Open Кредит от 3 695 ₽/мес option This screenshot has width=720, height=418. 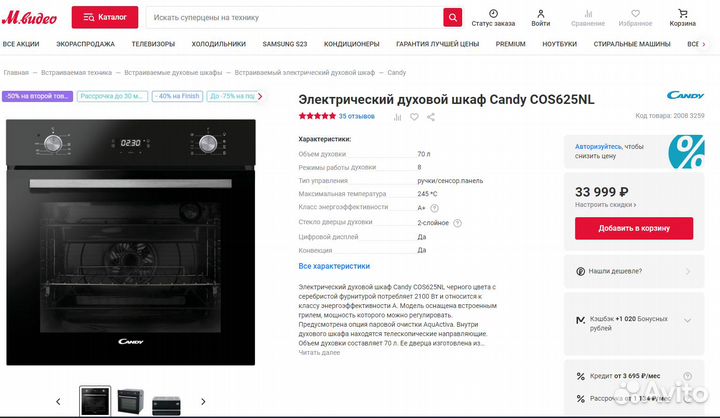point(625,376)
